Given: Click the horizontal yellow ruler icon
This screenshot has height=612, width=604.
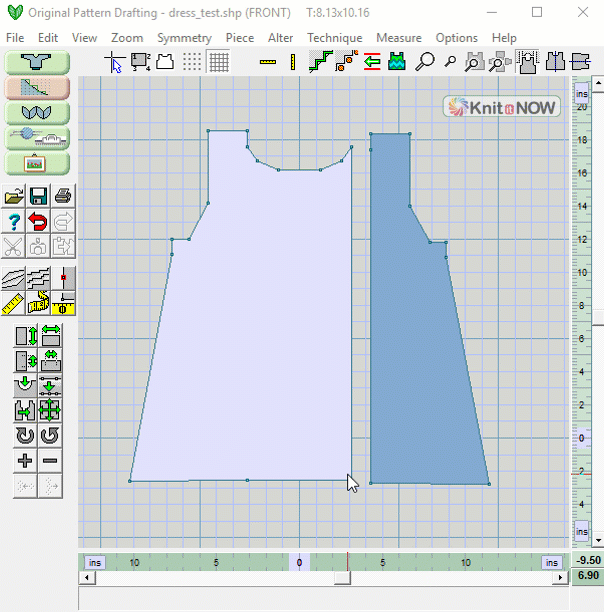Looking at the screenshot, I should 268,62.
